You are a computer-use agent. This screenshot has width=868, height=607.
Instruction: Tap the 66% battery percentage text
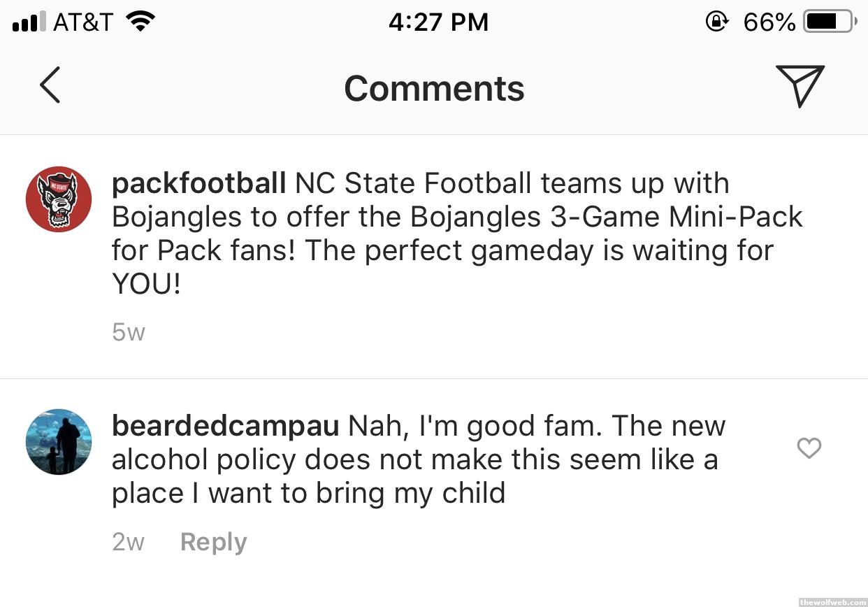[769, 22]
